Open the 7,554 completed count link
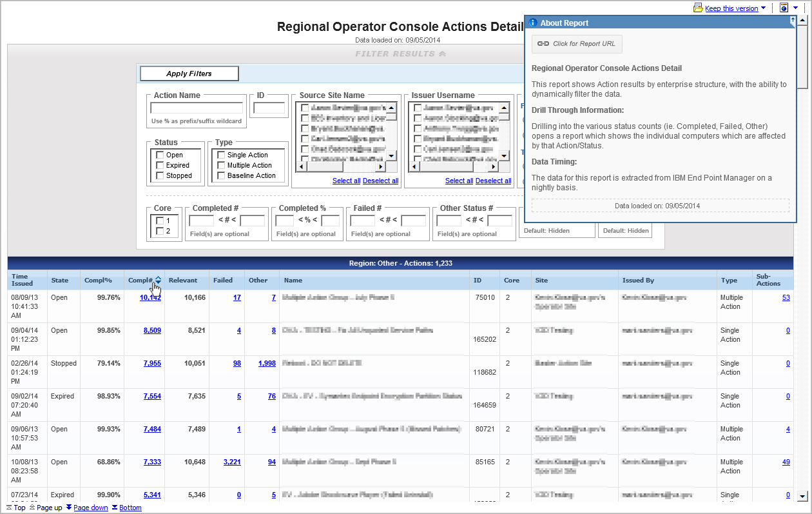 click(152, 396)
